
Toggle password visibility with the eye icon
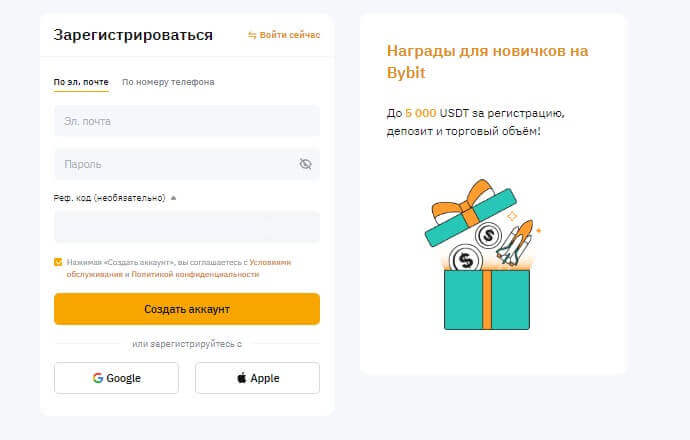[305, 164]
